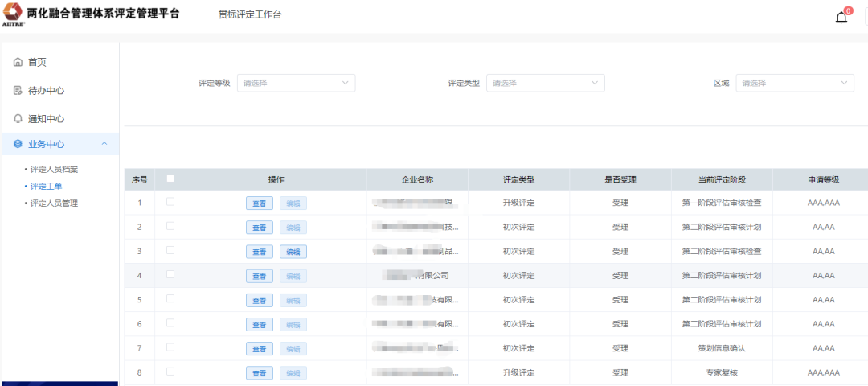
Task: Click 查看 button in row 5
Action: tap(260, 300)
